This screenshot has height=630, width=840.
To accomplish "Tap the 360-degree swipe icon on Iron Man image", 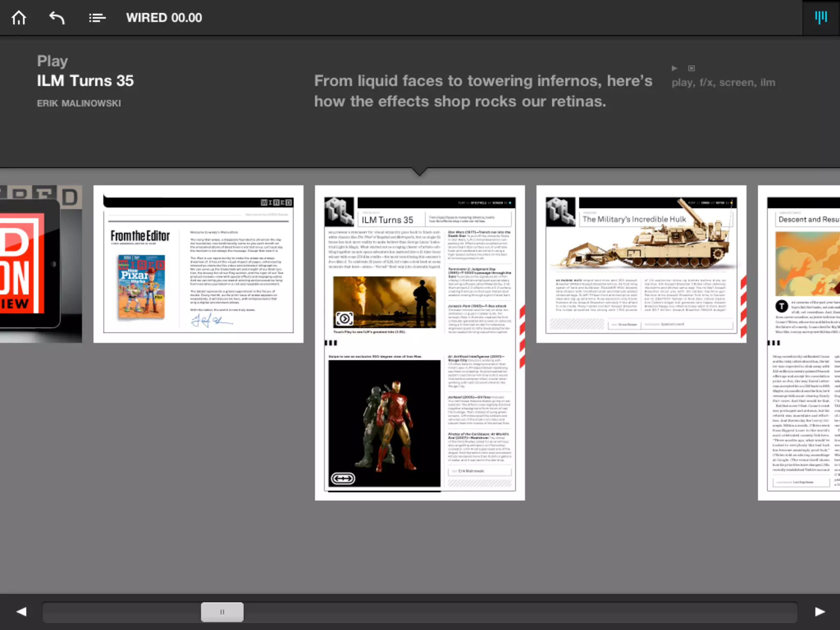I will [x=343, y=478].
